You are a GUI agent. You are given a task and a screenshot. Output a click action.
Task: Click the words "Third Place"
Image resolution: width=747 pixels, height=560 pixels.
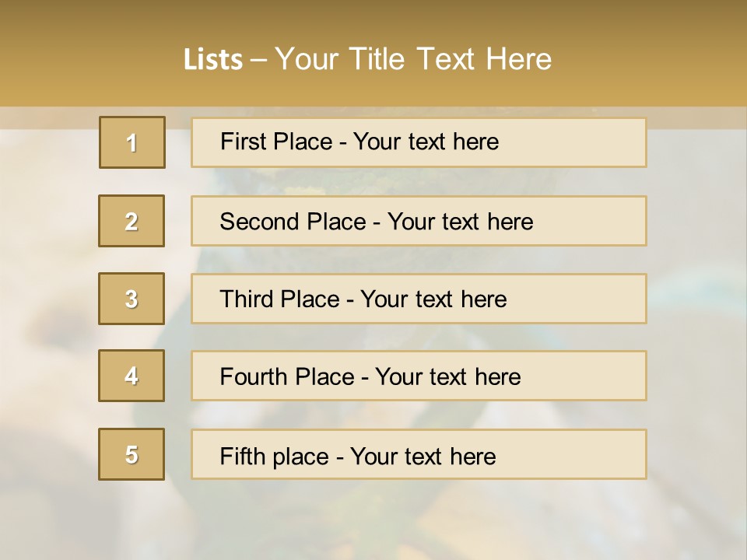coord(280,299)
